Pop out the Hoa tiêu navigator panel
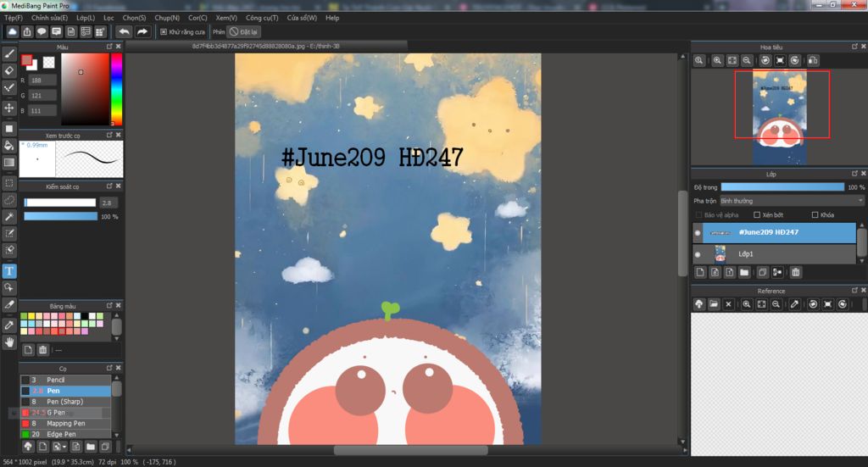This screenshot has width=868, height=467. pyautogui.click(x=854, y=47)
